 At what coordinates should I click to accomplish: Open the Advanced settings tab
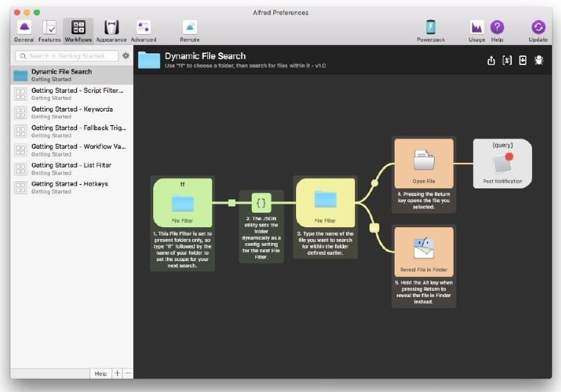144,30
